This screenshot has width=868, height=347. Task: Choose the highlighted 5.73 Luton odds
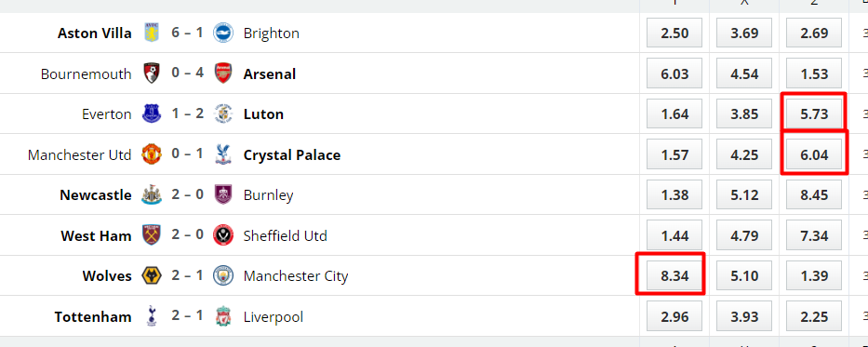[x=814, y=114]
